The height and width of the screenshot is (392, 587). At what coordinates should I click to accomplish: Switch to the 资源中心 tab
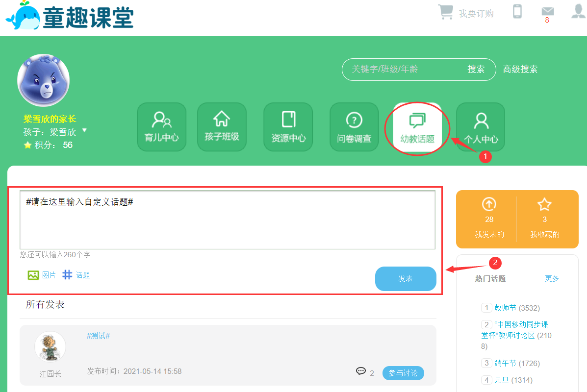288,127
